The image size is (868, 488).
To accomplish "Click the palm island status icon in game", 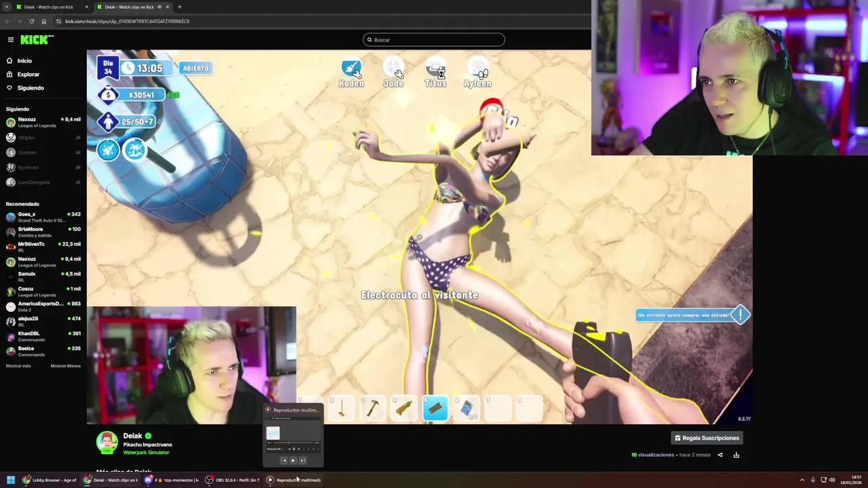I will (x=134, y=150).
